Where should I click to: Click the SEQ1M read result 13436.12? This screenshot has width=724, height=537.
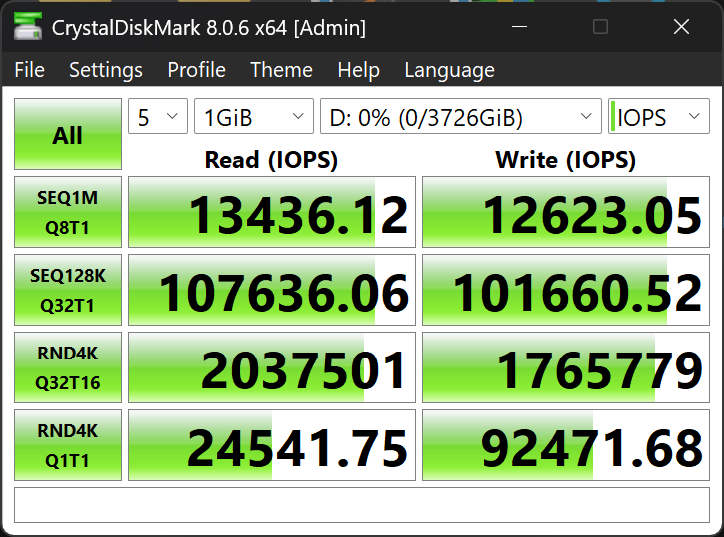272,212
